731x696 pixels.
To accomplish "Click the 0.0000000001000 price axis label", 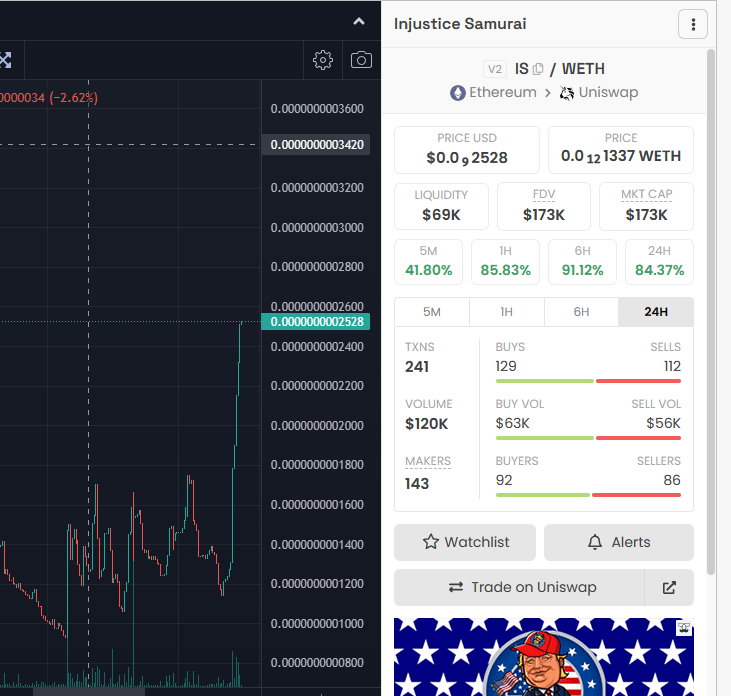I will [317, 624].
